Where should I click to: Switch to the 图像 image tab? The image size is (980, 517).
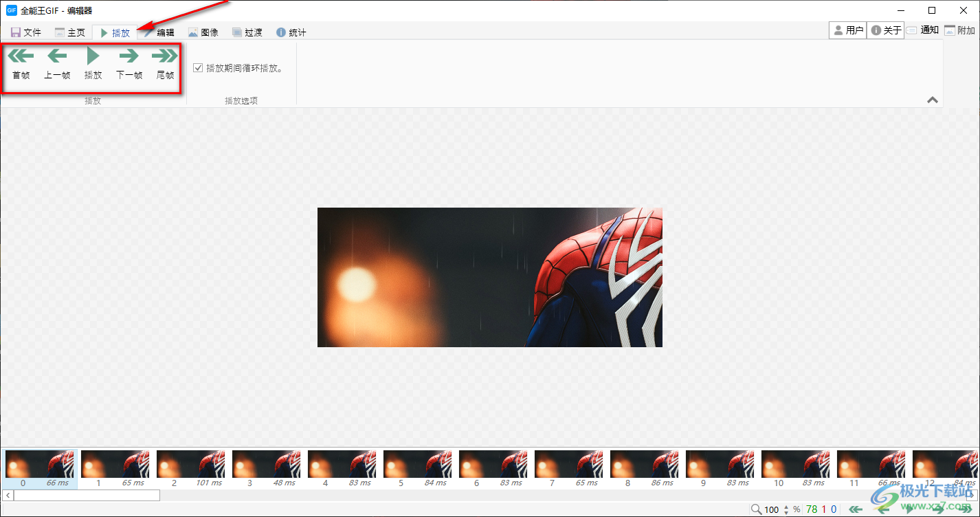click(x=203, y=32)
